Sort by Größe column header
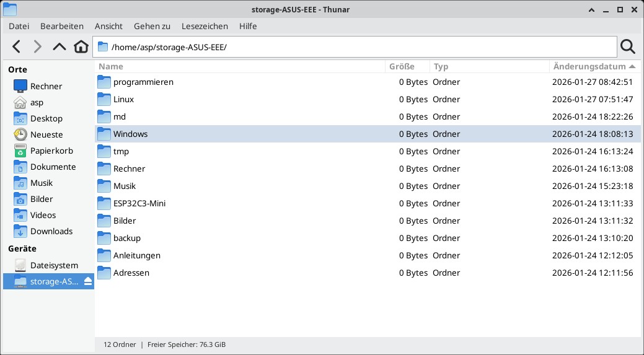This screenshot has height=355, width=644. [x=401, y=66]
